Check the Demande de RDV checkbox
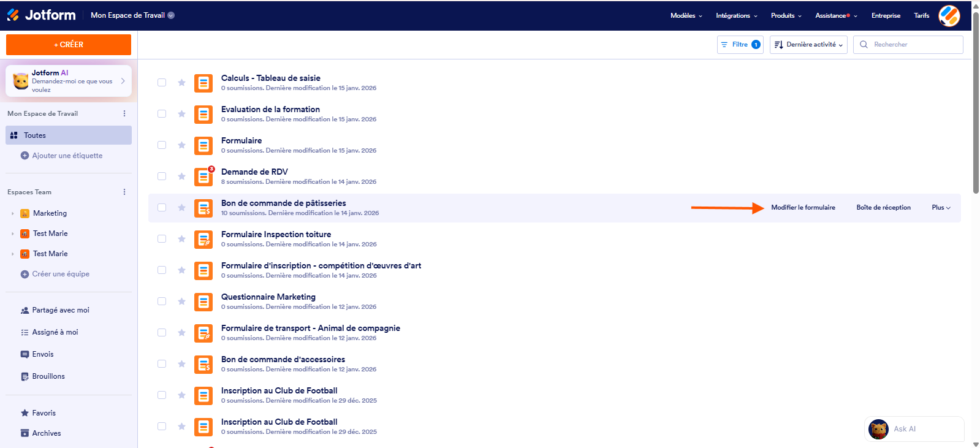 162,177
